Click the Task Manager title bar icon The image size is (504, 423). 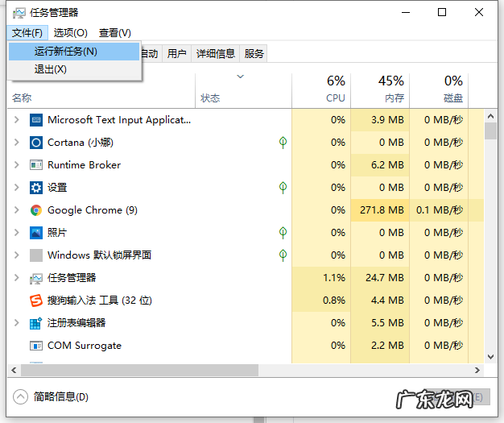pyautogui.click(x=19, y=13)
